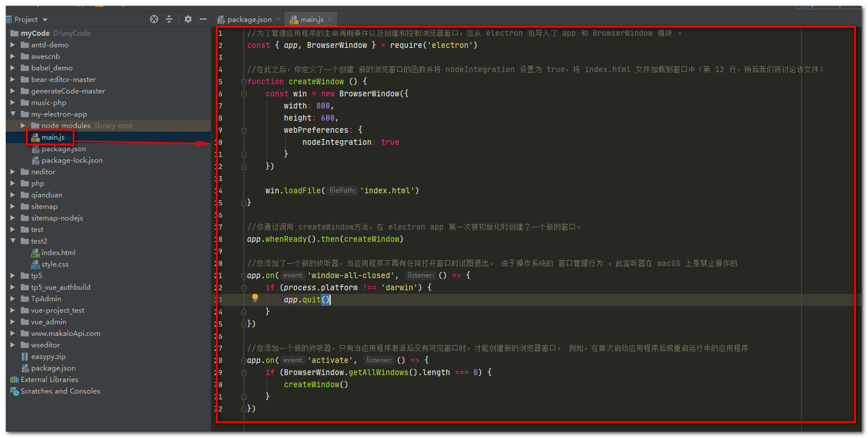Screen dimensions: 868x438
Task: Click the locate opened file crosshair icon
Action: point(154,19)
